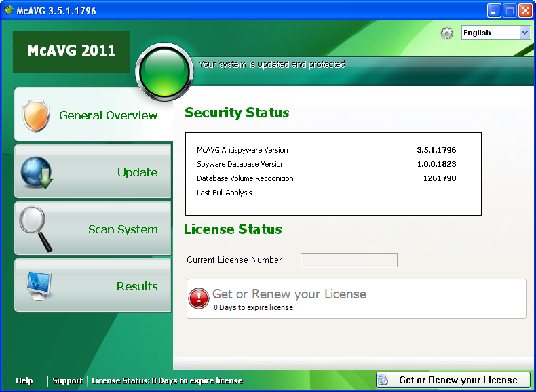Click the '3.5.1.1796' antispyware version value
536x392 pixels.
coord(436,150)
